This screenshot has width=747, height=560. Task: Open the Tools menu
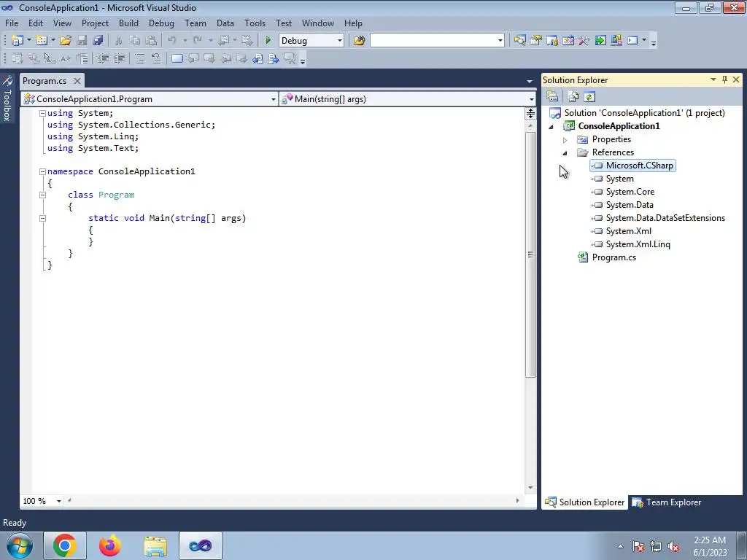(255, 23)
